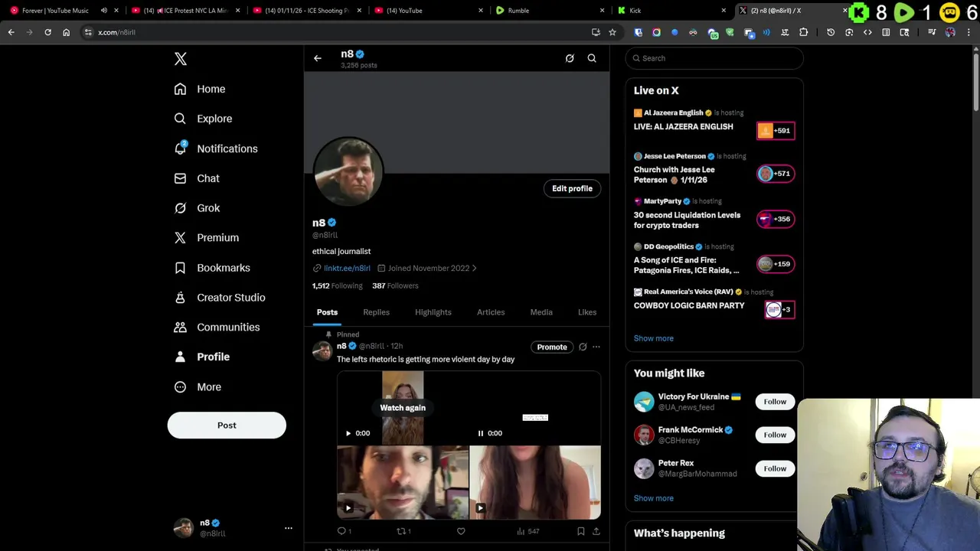The height and width of the screenshot is (551, 980).
Task: Show more Live on X
Action: [x=654, y=338]
